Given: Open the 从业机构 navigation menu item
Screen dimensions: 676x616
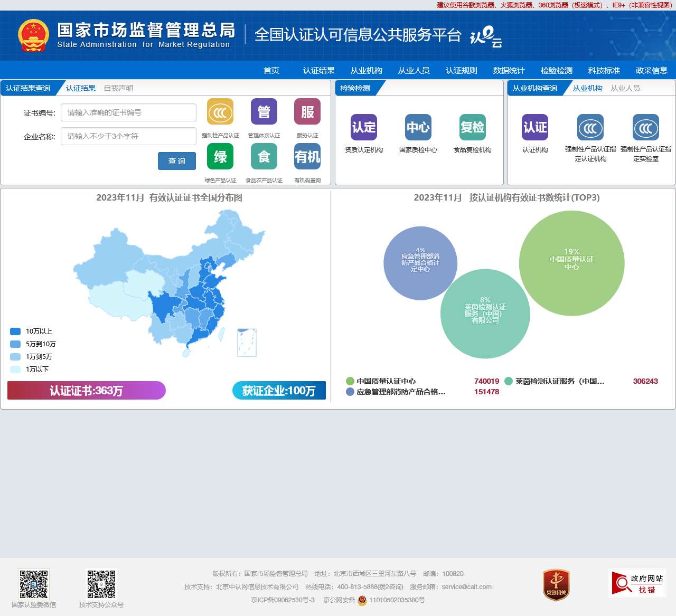Looking at the screenshot, I should pos(367,70).
